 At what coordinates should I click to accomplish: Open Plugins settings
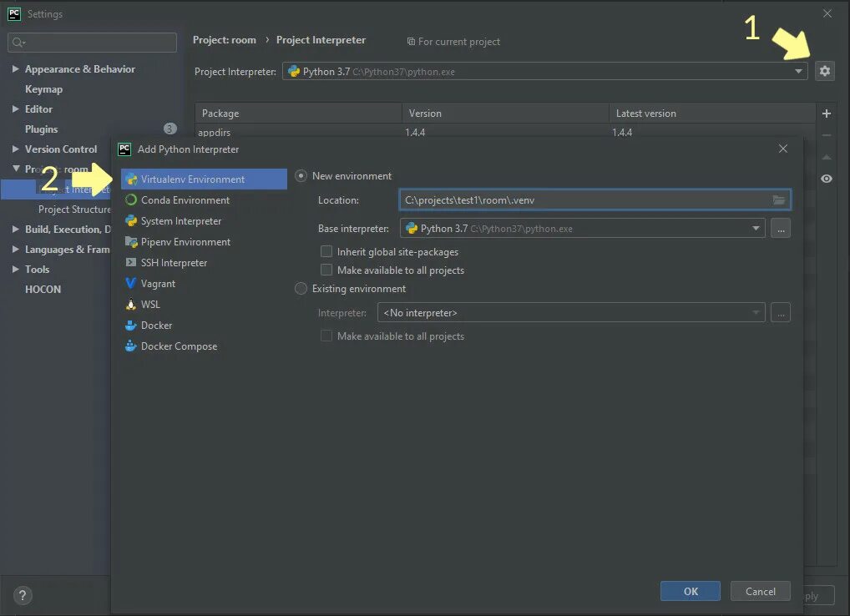41,129
